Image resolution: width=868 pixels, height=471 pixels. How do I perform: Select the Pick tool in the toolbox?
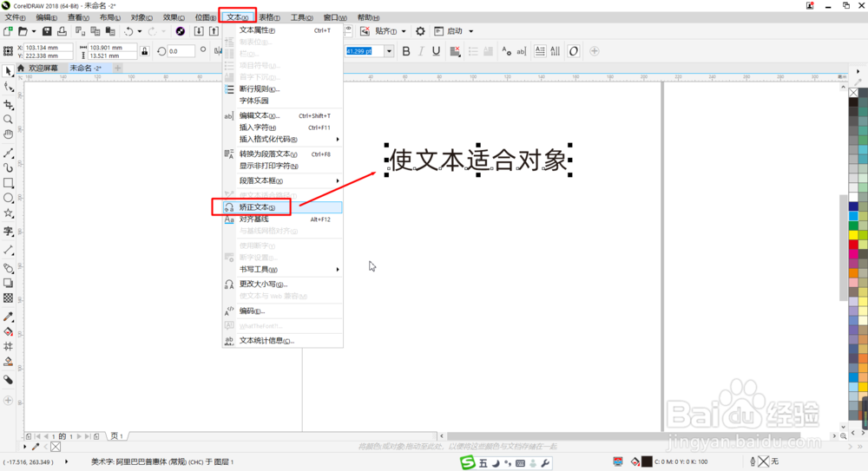point(9,71)
